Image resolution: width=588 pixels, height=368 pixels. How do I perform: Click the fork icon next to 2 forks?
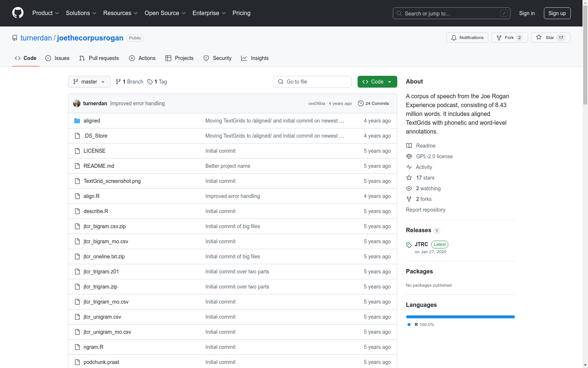pos(409,199)
